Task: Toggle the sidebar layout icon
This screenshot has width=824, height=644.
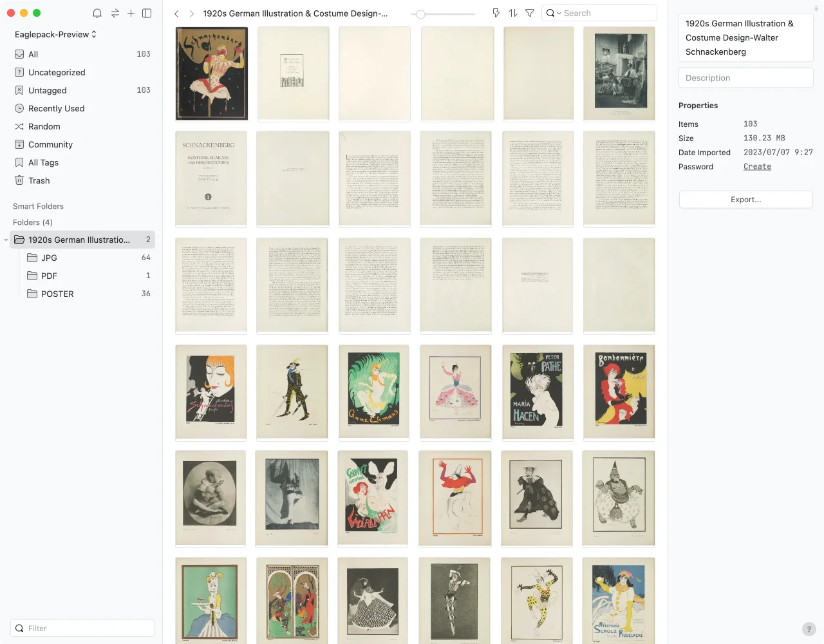Action: coord(147,13)
